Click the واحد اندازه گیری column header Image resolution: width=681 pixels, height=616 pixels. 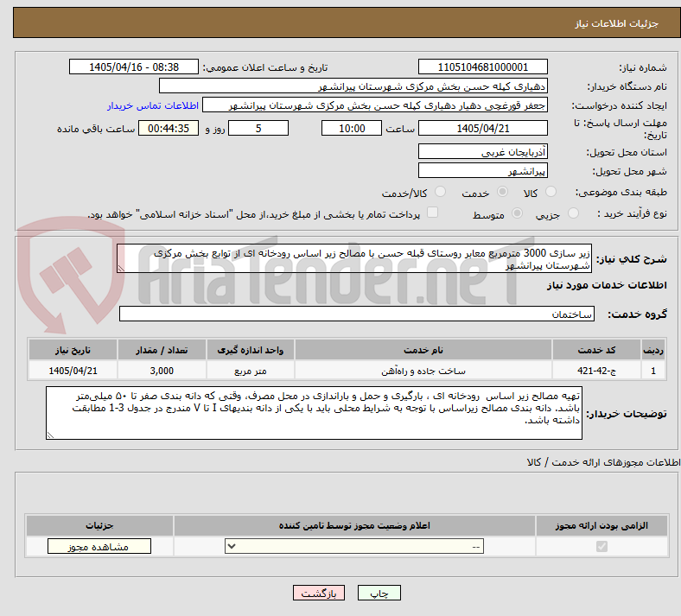coord(251,350)
